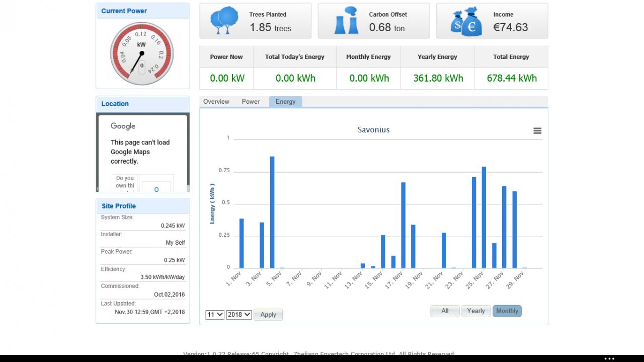Click the Income amount €74.63

click(510, 28)
